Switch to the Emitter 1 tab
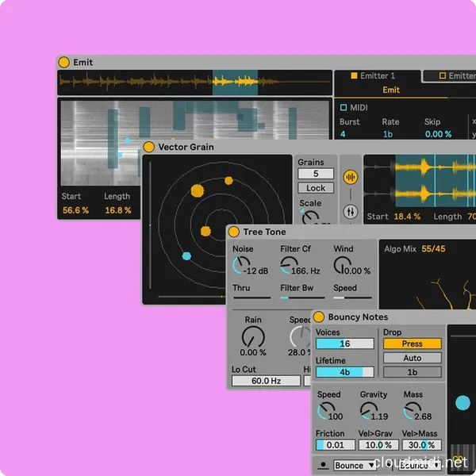476x476 pixels. point(374,76)
